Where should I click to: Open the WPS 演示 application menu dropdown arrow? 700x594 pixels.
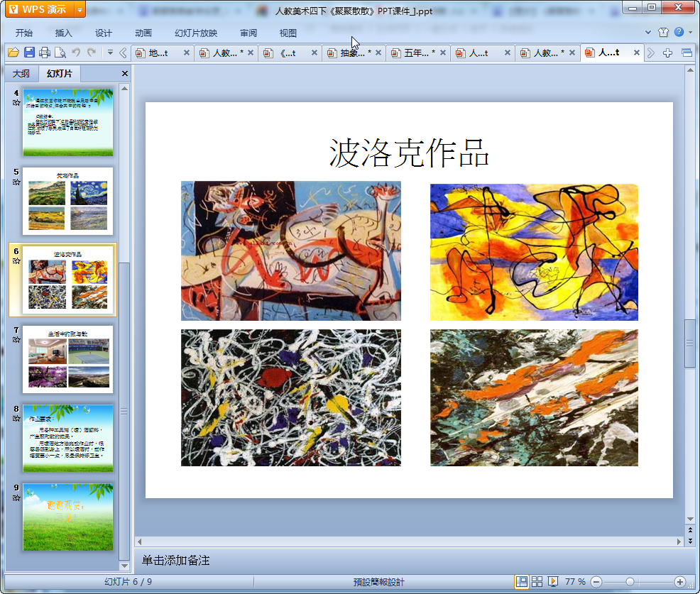[x=80, y=9]
